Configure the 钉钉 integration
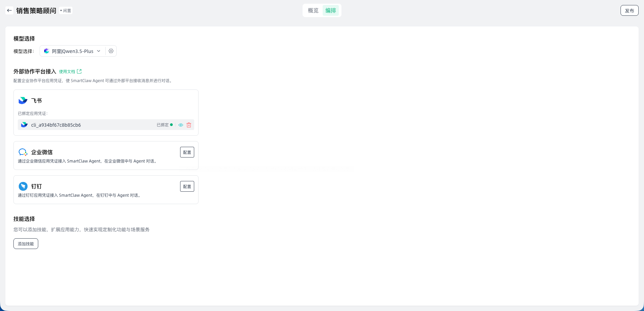The image size is (644, 311). click(187, 186)
